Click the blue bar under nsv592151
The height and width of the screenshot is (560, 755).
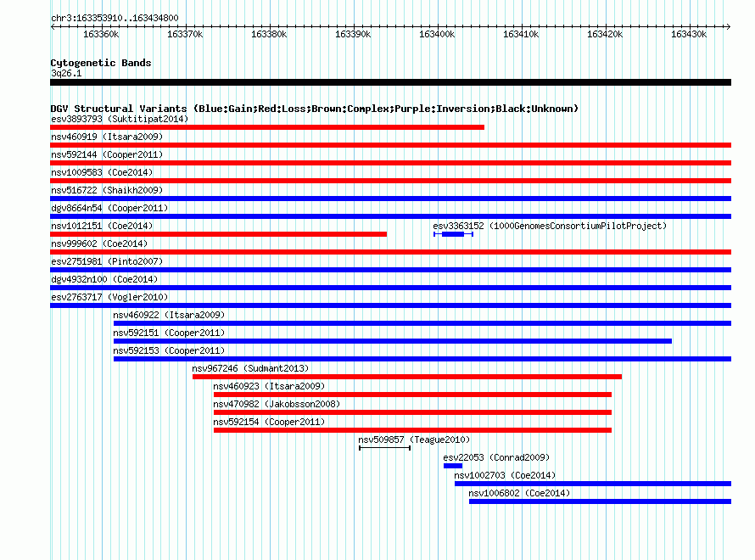393,341
